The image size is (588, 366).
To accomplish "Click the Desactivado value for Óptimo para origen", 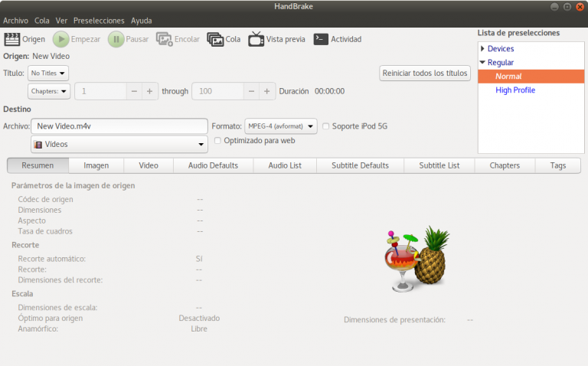I will tap(199, 318).
